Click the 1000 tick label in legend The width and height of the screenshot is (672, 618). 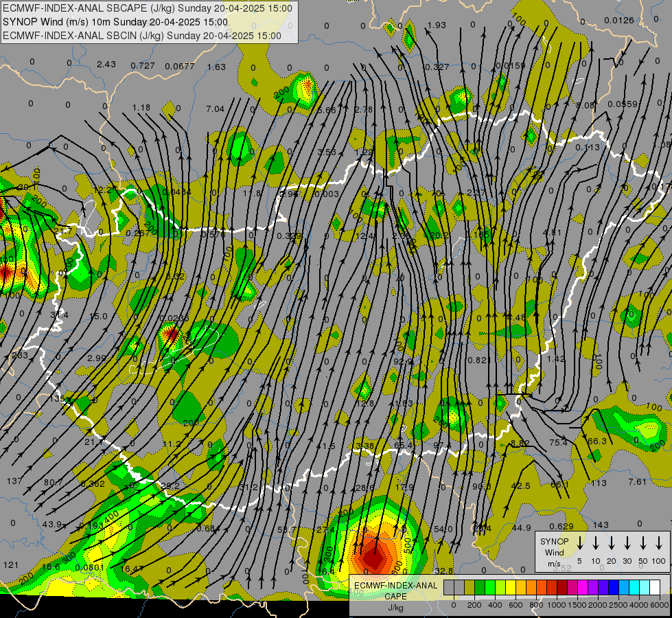point(556,605)
